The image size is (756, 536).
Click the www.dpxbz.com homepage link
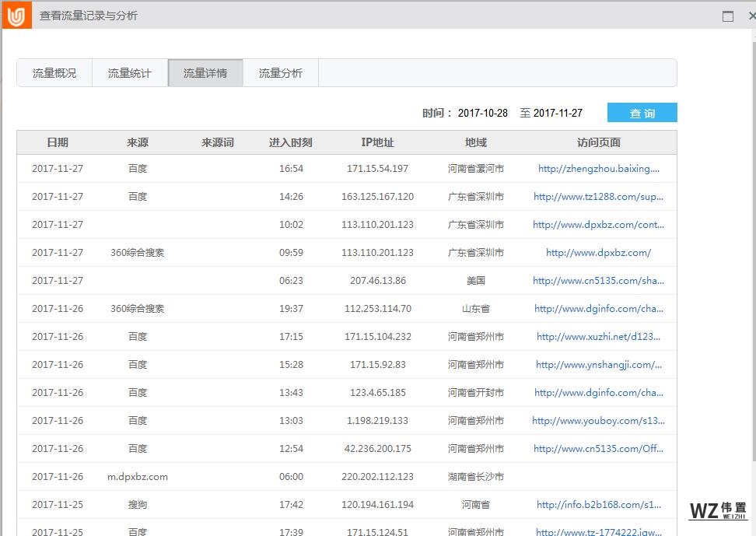597,252
